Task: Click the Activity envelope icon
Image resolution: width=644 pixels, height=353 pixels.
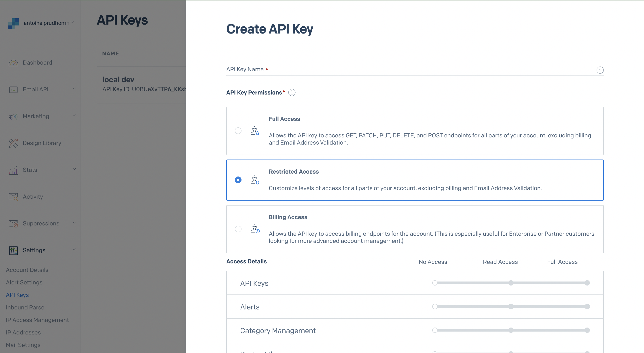Action: coord(13,197)
